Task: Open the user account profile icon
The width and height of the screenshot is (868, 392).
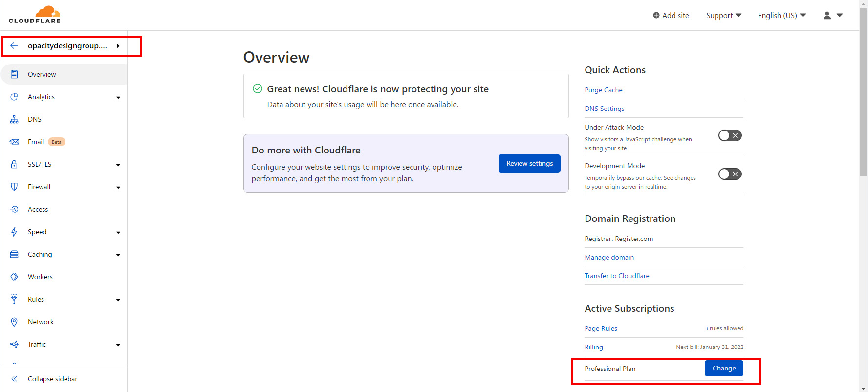Action: [x=827, y=16]
